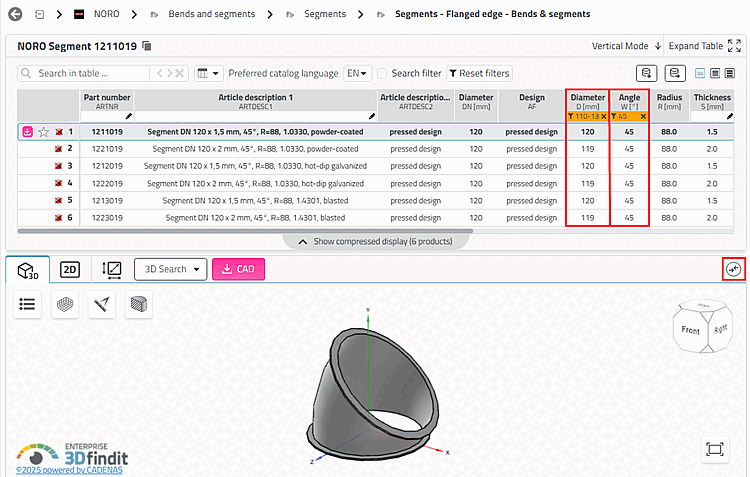Open Bends and segments breadcrumb item
Image resolution: width=750 pixels, height=477 pixels.
[211, 14]
